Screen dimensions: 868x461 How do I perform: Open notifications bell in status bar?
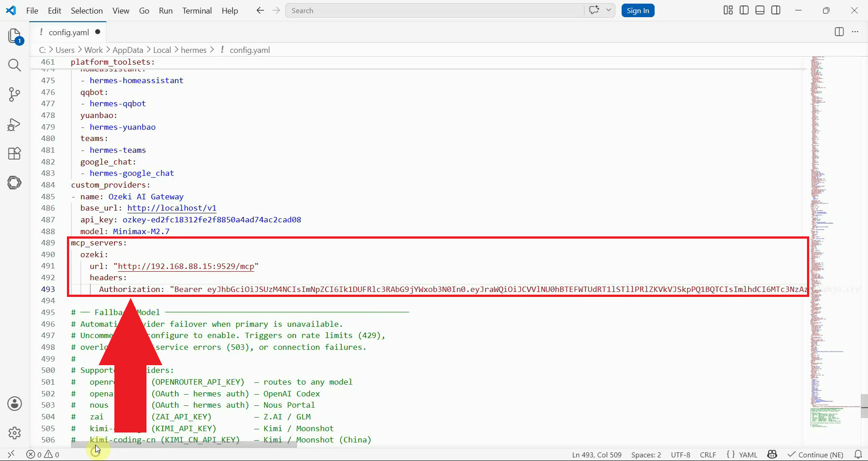858,454
